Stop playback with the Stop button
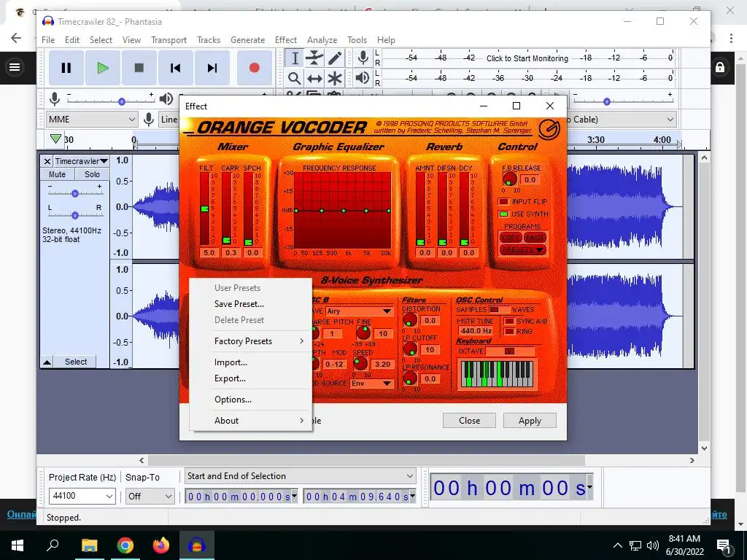 pos(139,68)
